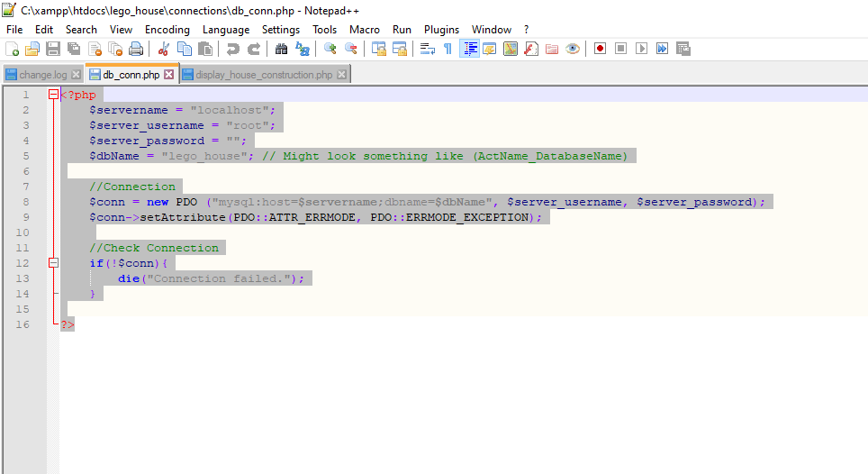Click the New file toolbar icon
The image size is (868, 474).
coord(12,49)
